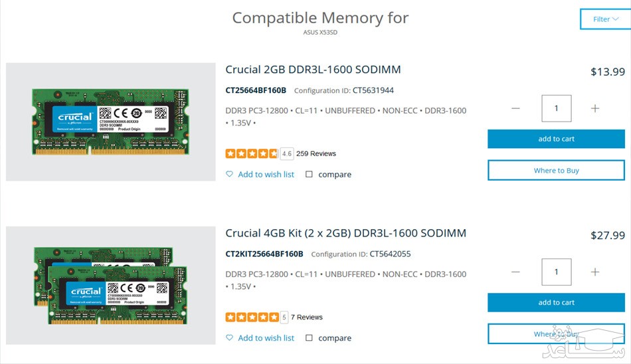Click the quantity field for the 2GB module
This screenshot has height=364, width=631.
point(556,108)
